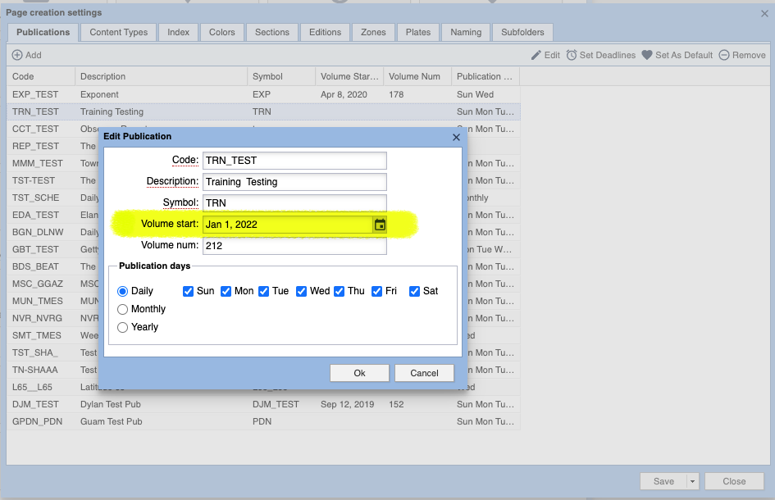
Task: Close the Edit Publication dialog
Action: coord(456,137)
